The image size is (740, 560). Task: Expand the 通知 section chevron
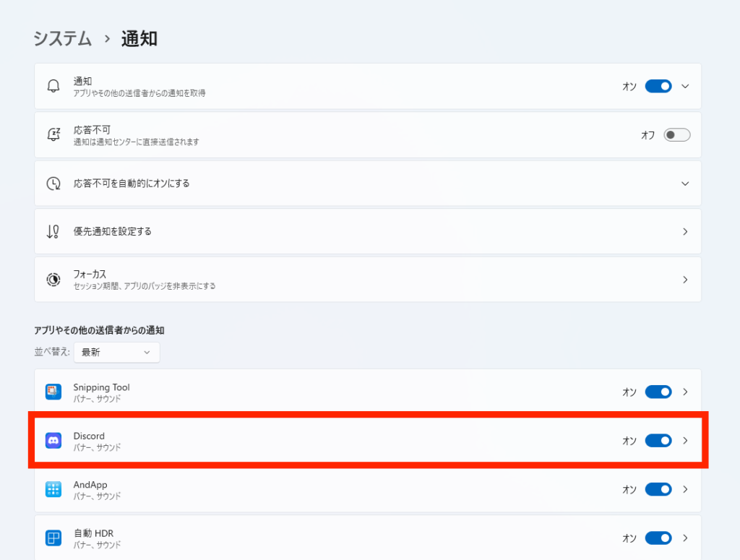click(x=684, y=86)
